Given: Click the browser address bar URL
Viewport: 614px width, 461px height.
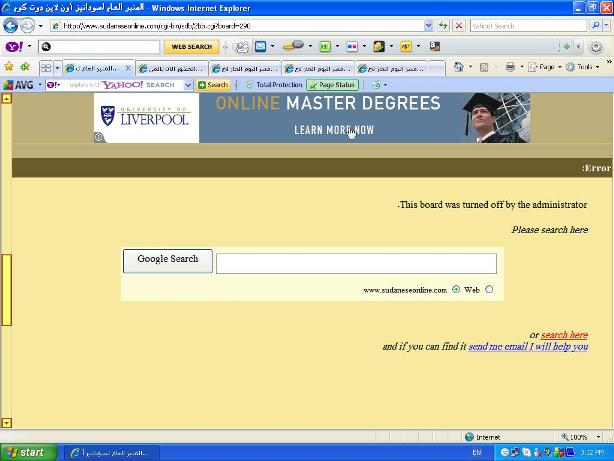Looking at the screenshot, I should [x=238, y=26].
